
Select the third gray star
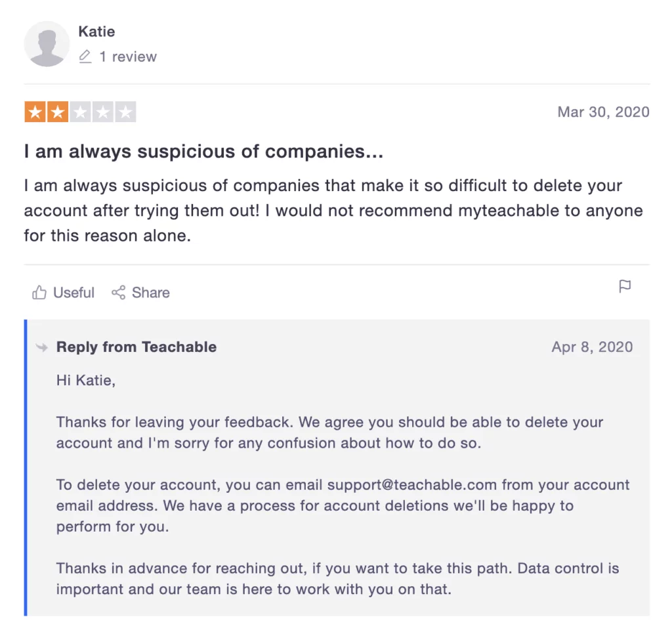coord(80,112)
